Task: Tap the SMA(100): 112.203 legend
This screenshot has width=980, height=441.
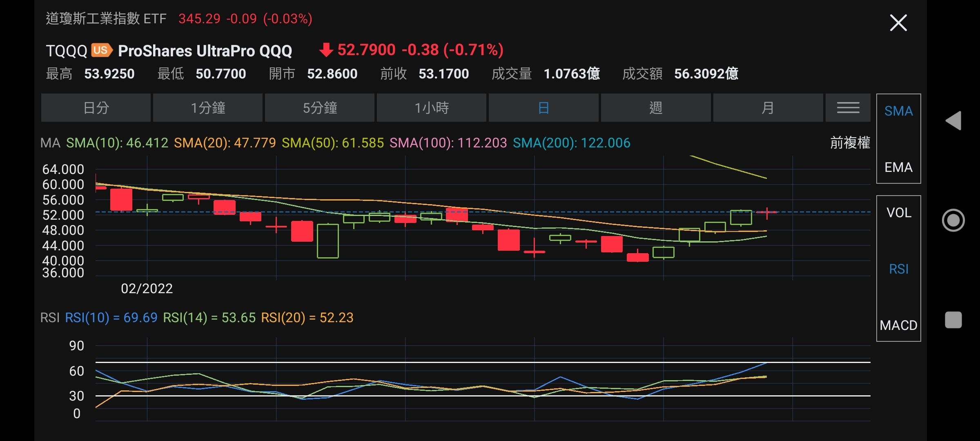Action: [448, 143]
